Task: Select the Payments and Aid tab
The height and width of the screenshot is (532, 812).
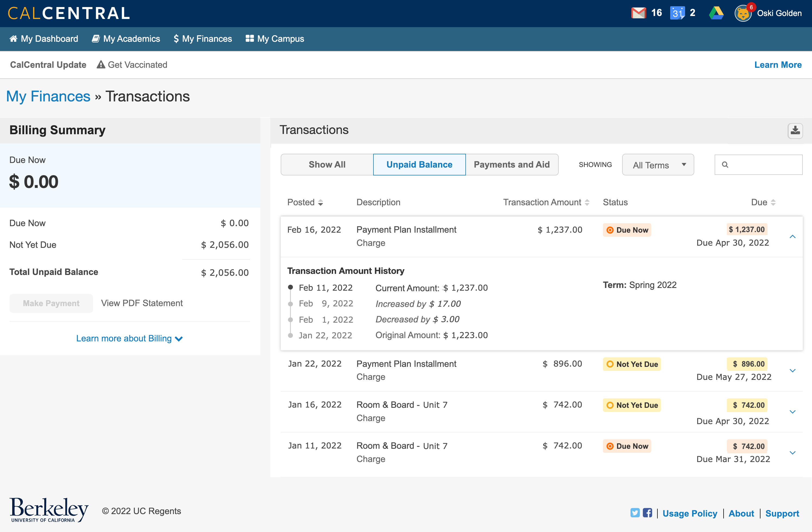Action: [x=512, y=165]
